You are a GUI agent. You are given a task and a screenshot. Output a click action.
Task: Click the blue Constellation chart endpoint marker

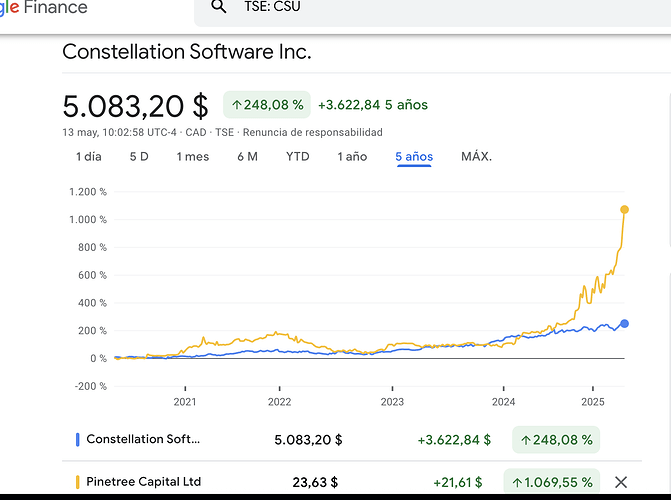624,324
